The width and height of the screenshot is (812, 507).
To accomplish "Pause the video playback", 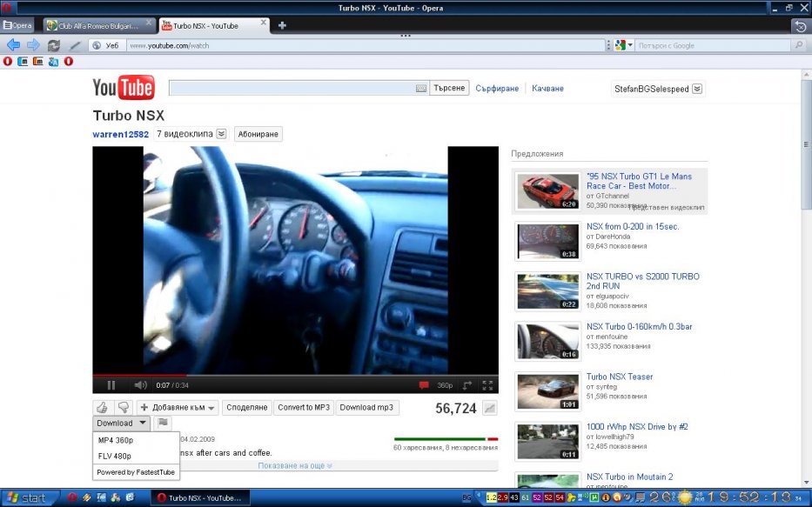I will click(111, 384).
